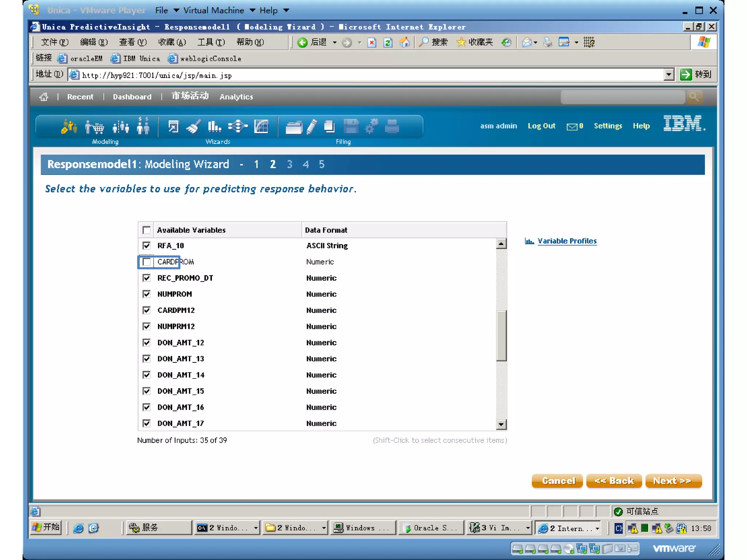Viewport: 747px width, 560px height.
Task: Expand the '2 Intern...' taskbar group dropdown
Action: 597,528
